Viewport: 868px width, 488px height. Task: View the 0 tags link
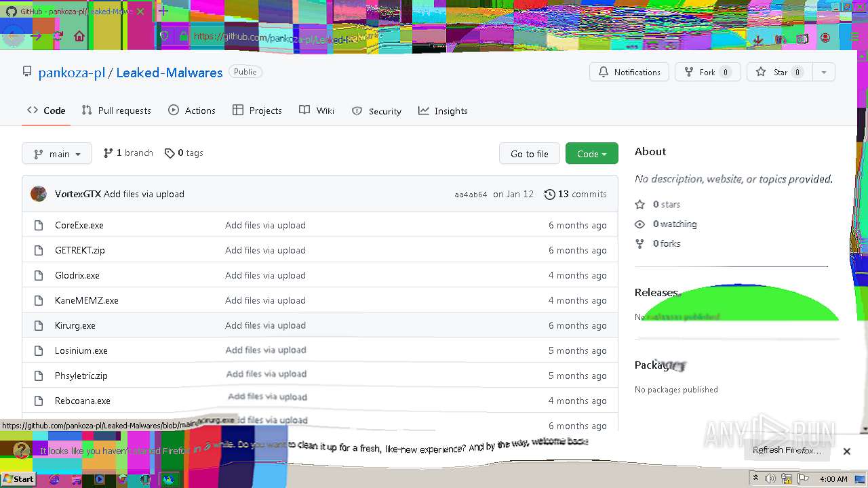[184, 153]
